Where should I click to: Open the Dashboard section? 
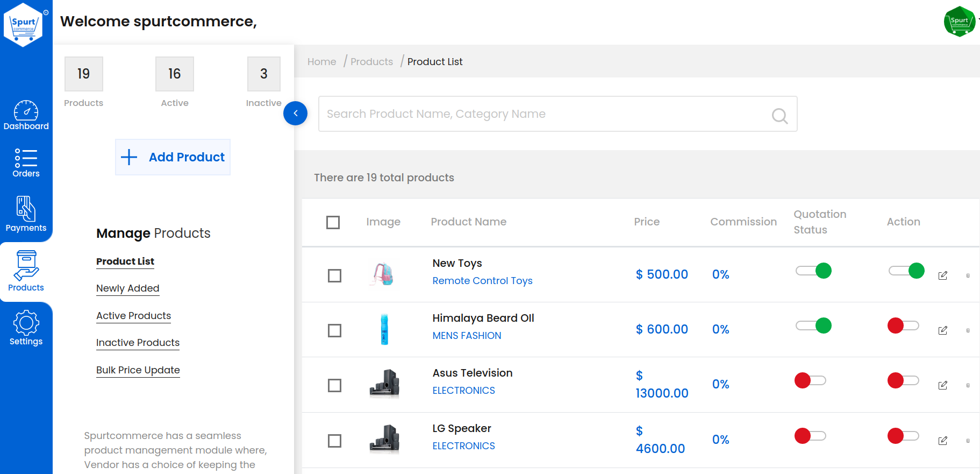(26, 115)
